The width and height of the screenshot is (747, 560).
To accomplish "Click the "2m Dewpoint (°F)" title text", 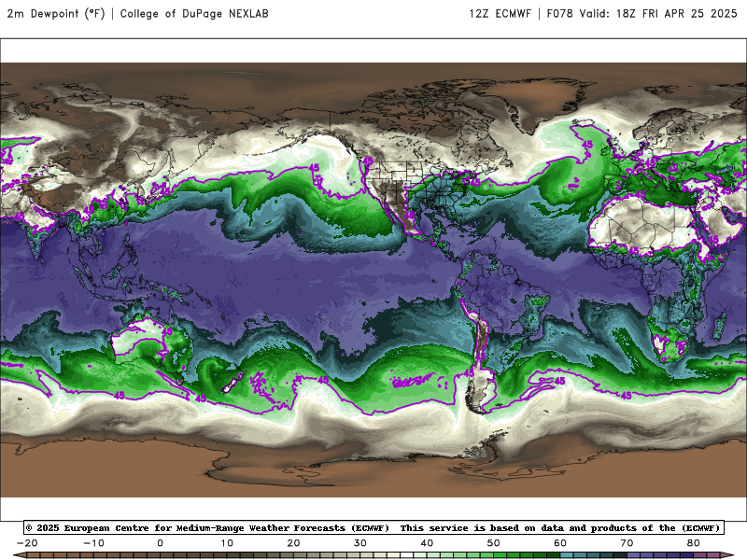I will [56, 14].
